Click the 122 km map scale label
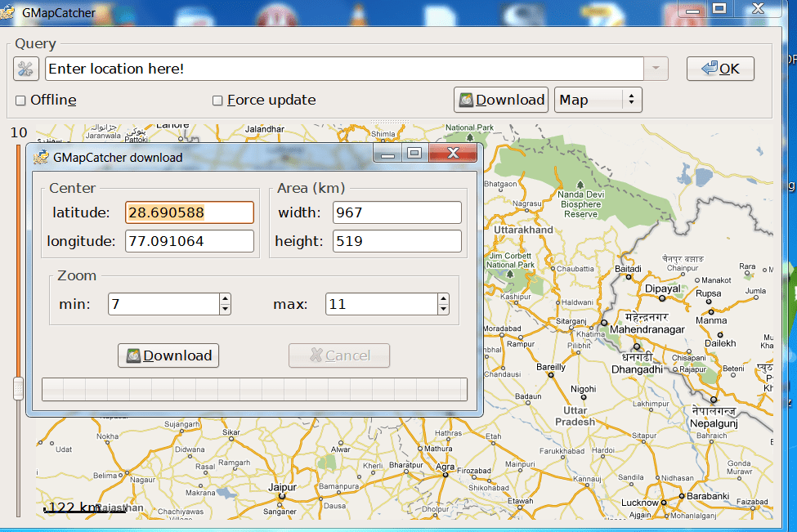The height and width of the screenshot is (532, 797). pyautogui.click(x=74, y=507)
